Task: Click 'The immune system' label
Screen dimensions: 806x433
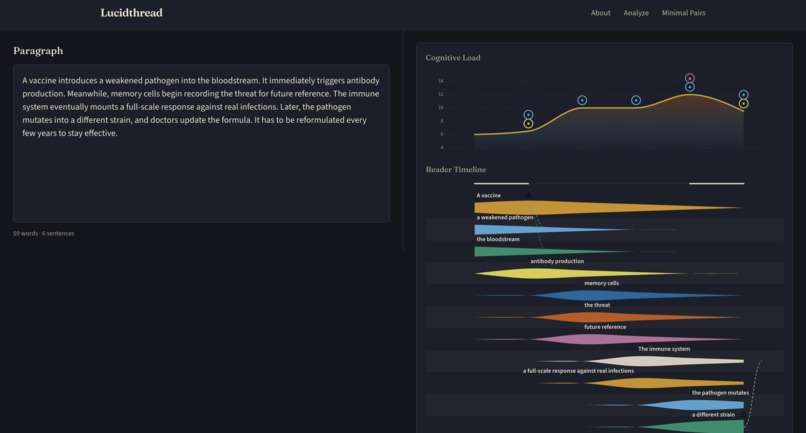Action: (664, 349)
